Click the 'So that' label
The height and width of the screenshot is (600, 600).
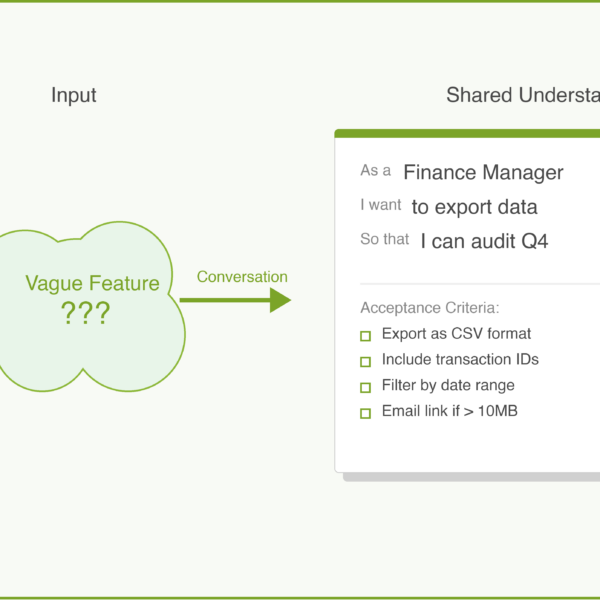[385, 240]
